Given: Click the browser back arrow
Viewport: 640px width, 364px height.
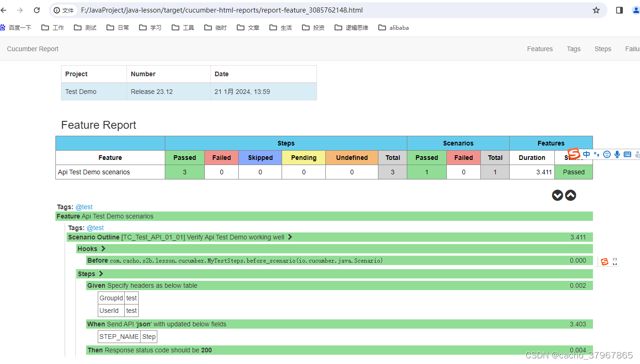Looking at the screenshot, I should pyautogui.click(x=3, y=10).
